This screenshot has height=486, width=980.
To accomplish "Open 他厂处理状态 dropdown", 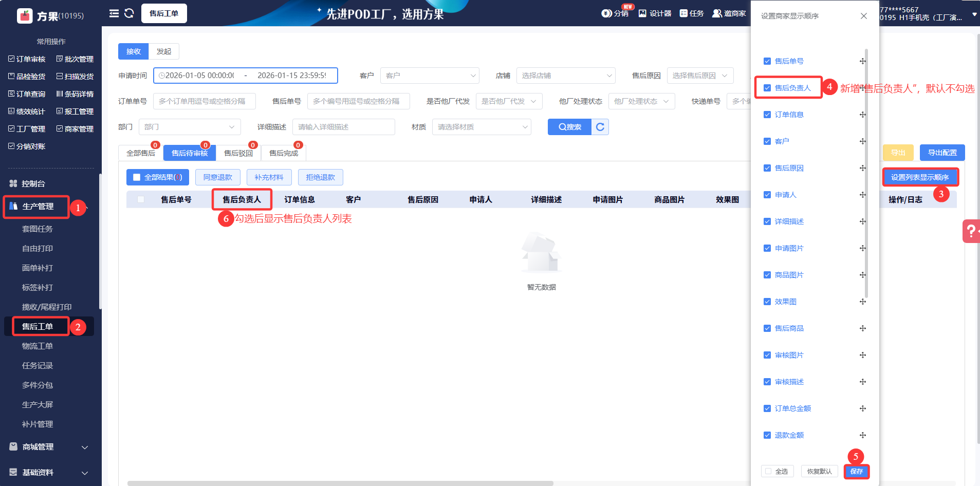I will tap(641, 101).
